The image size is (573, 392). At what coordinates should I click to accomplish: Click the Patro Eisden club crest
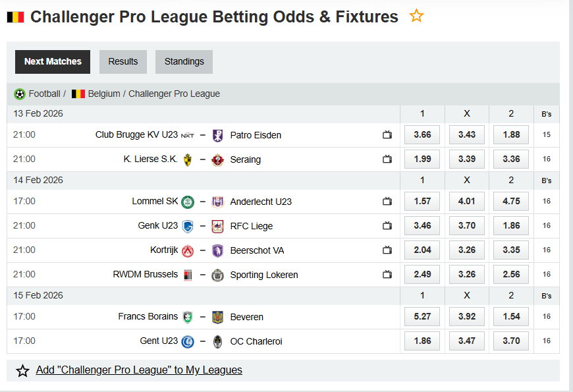click(217, 134)
